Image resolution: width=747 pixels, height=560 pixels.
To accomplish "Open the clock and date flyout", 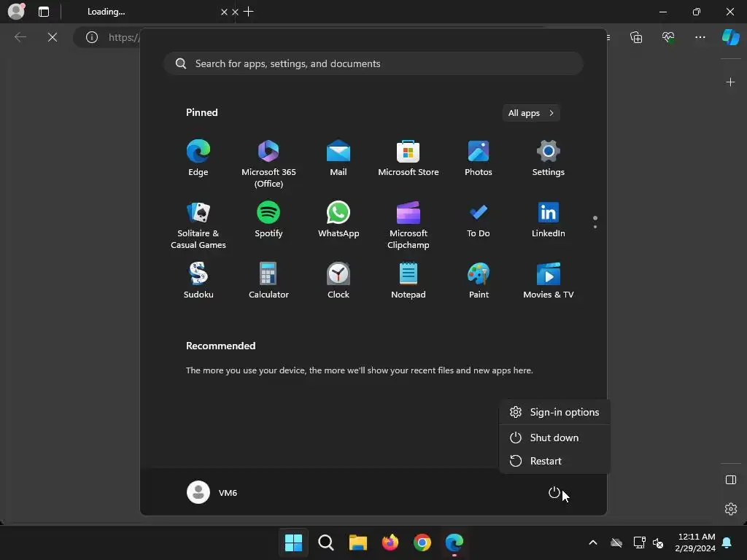I will [695, 542].
